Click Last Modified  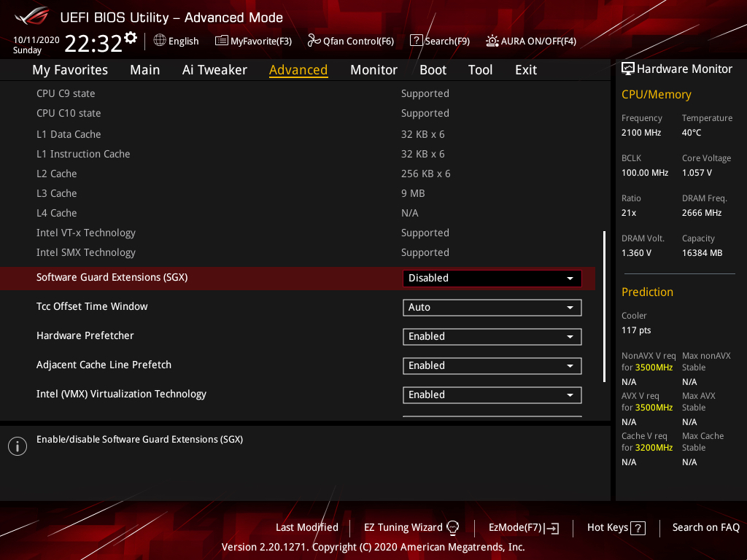(x=307, y=527)
